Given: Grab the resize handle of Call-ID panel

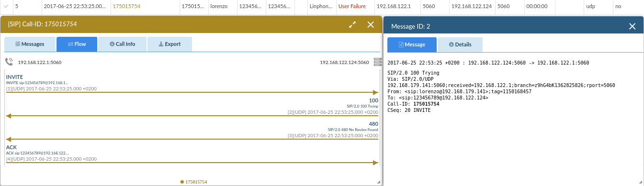Looking at the screenshot, I should (x=379, y=182).
